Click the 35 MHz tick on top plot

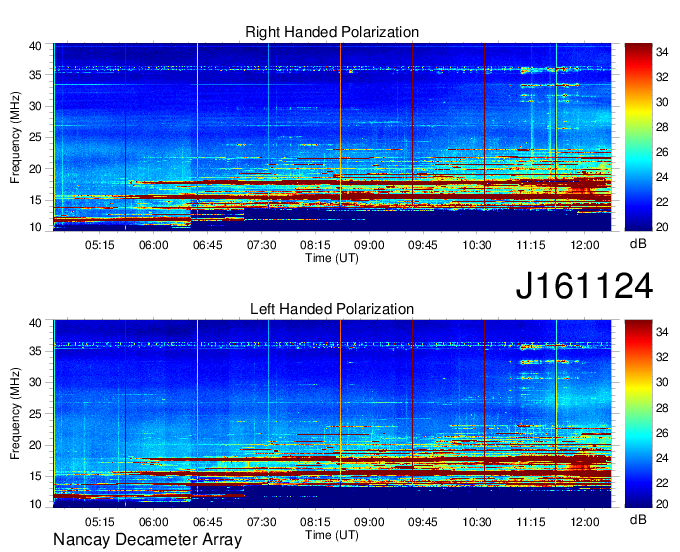[36, 75]
